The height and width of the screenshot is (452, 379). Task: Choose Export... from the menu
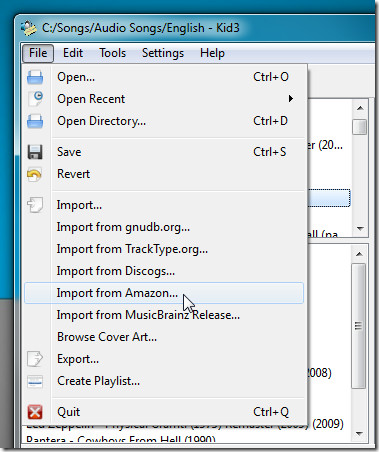coord(164,359)
